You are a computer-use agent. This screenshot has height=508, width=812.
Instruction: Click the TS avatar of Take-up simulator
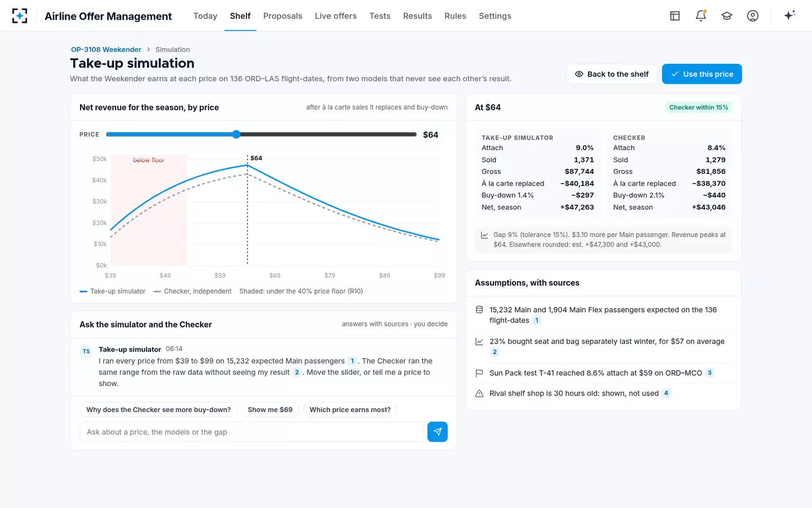click(x=86, y=351)
